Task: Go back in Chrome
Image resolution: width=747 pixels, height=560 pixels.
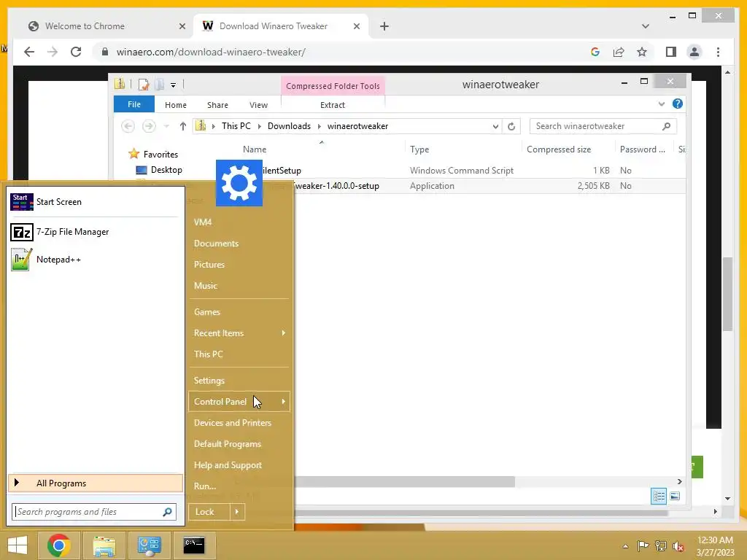Action: pos(29,52)
